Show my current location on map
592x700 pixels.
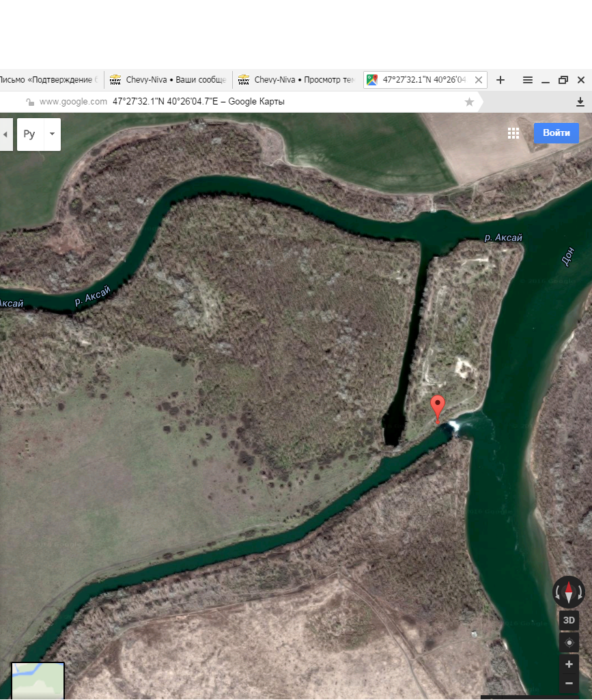[x=569, y=642]
